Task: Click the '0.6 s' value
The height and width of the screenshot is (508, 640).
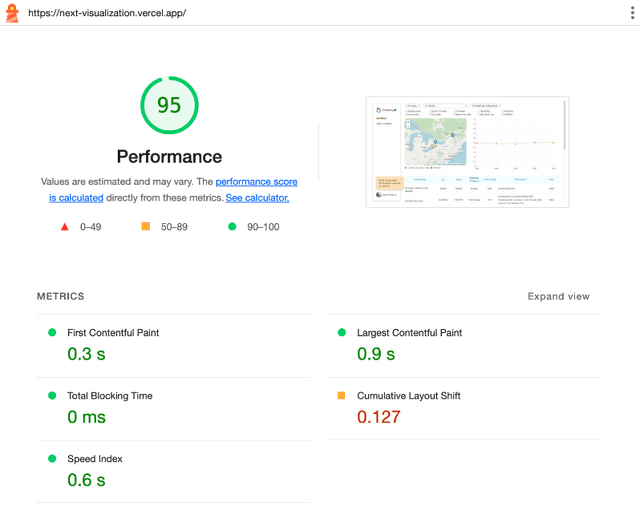Action: click(x=87, y=480)
